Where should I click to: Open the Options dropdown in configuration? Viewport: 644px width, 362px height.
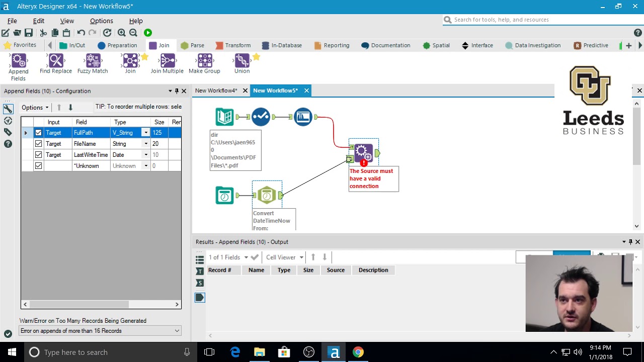[35, 107]
